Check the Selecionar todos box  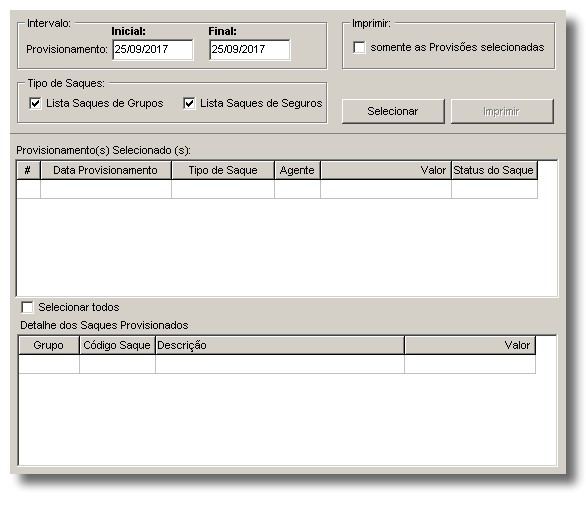pos(27,307)
